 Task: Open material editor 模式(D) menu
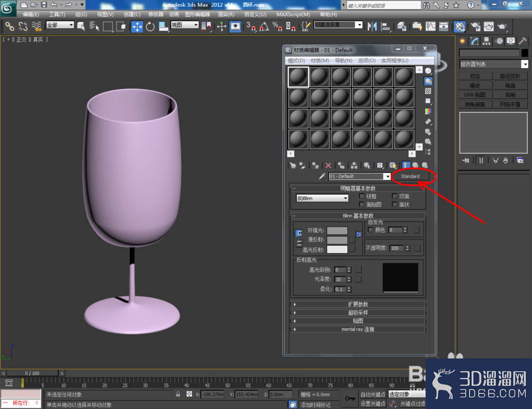(296, 61)
